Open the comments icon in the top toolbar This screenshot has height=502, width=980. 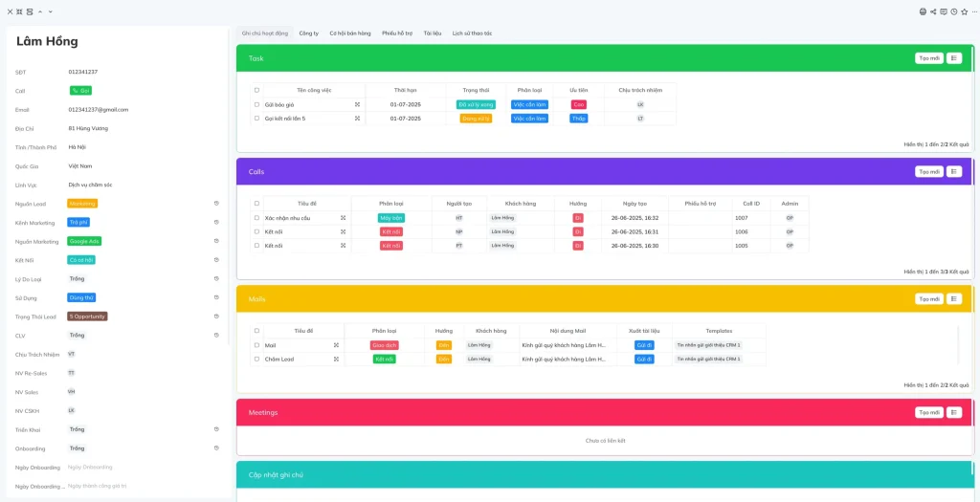944,11
